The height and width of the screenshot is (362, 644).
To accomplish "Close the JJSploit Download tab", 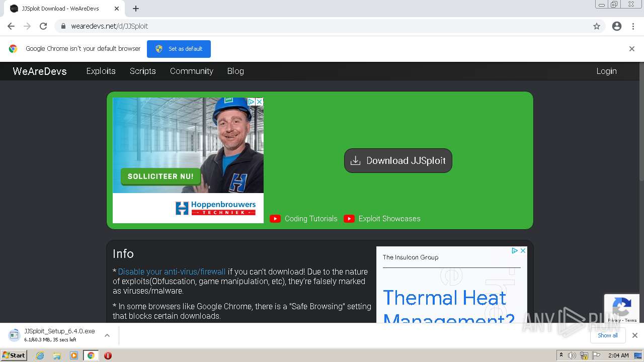I will 116,9.
